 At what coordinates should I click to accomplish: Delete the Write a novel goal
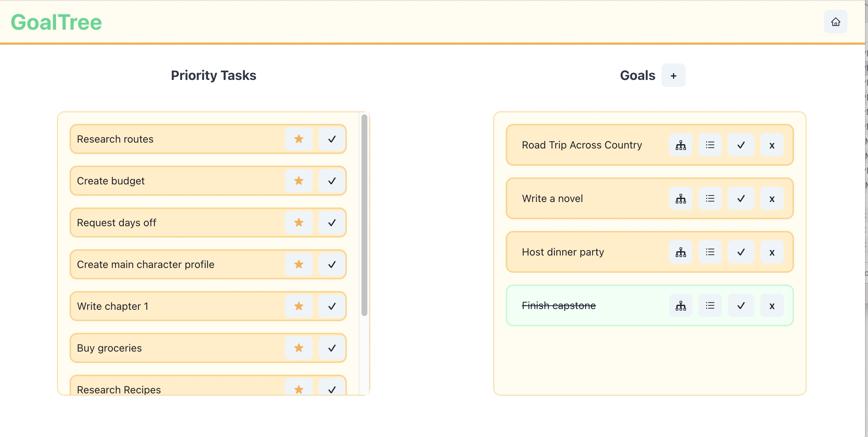pyautogui.click(x=772, y=199)
